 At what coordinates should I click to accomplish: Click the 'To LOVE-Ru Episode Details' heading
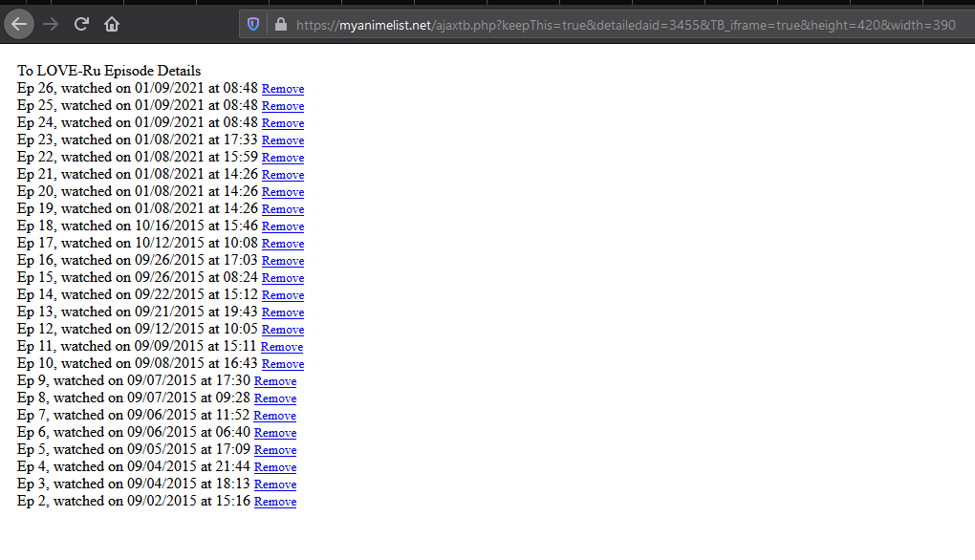[x=109, y=71]
